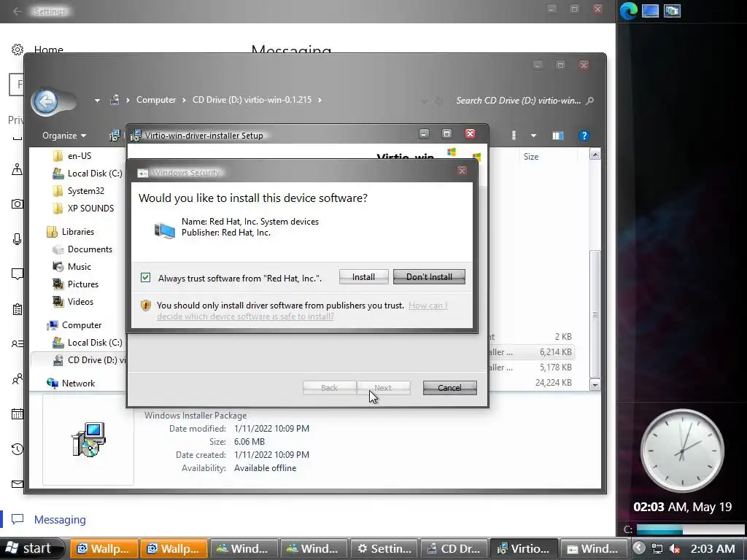Switch to the CD Dr... taskbar button

point(454,548)
